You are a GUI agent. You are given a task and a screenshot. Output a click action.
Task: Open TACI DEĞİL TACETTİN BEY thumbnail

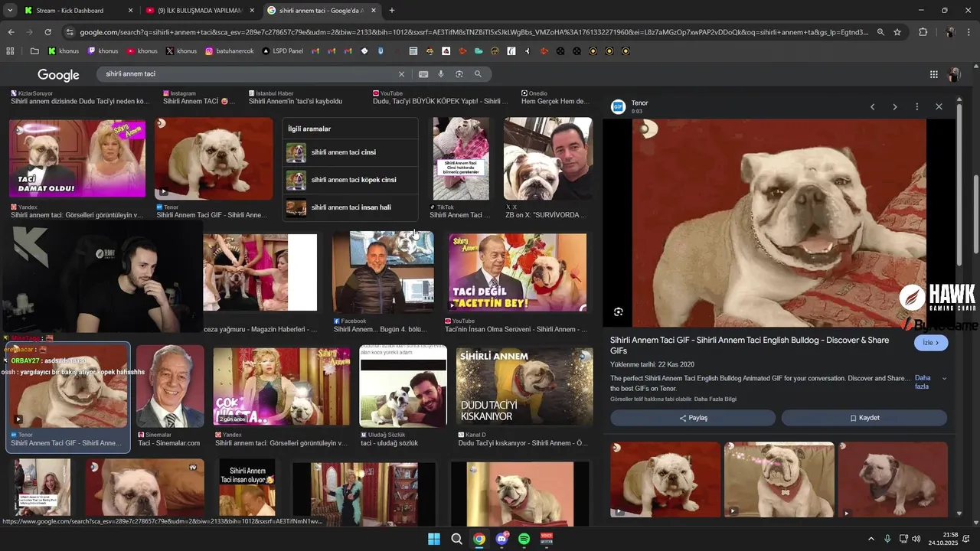click(518, 273)
